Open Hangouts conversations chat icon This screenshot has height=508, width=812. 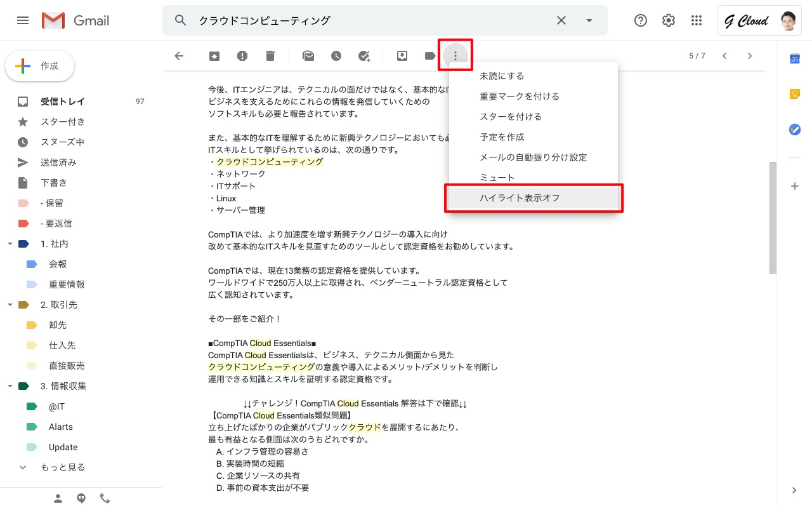point(81,498)
